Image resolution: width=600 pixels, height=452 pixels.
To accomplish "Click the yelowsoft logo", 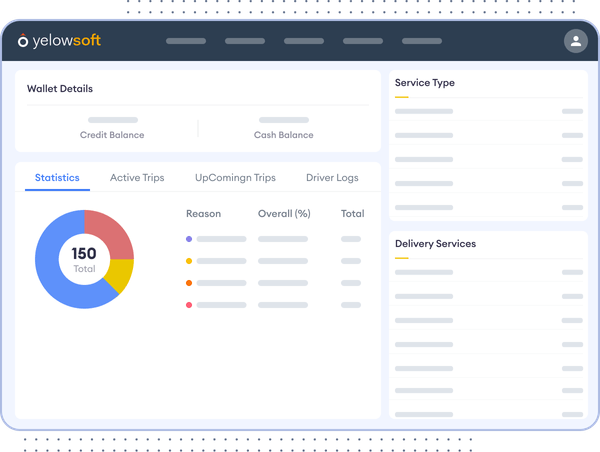I will (59, 41).
